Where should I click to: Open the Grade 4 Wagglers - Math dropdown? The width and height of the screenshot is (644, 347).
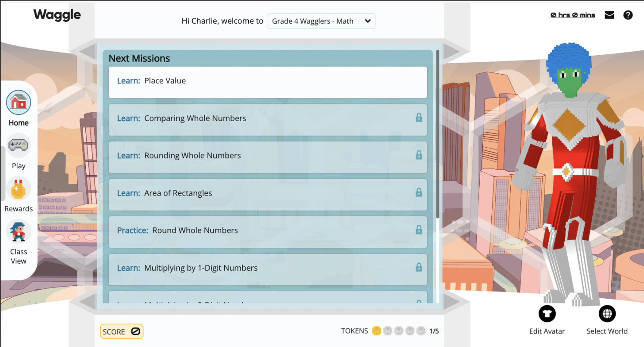click(x=321, y=21)
